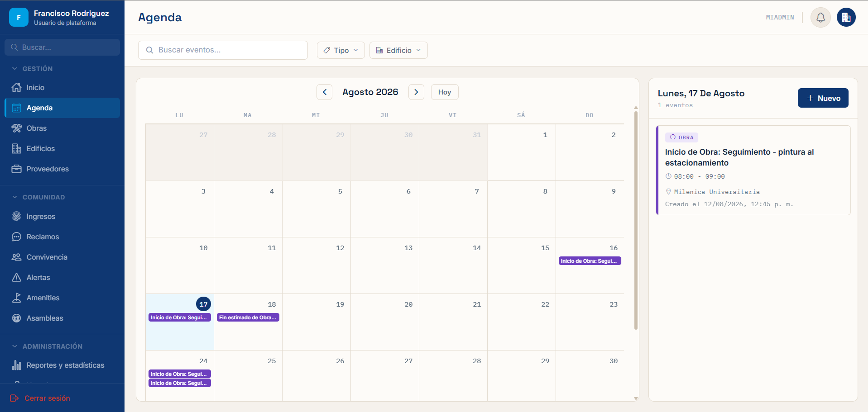Open the second event on August 24

(x=179, y=383)
